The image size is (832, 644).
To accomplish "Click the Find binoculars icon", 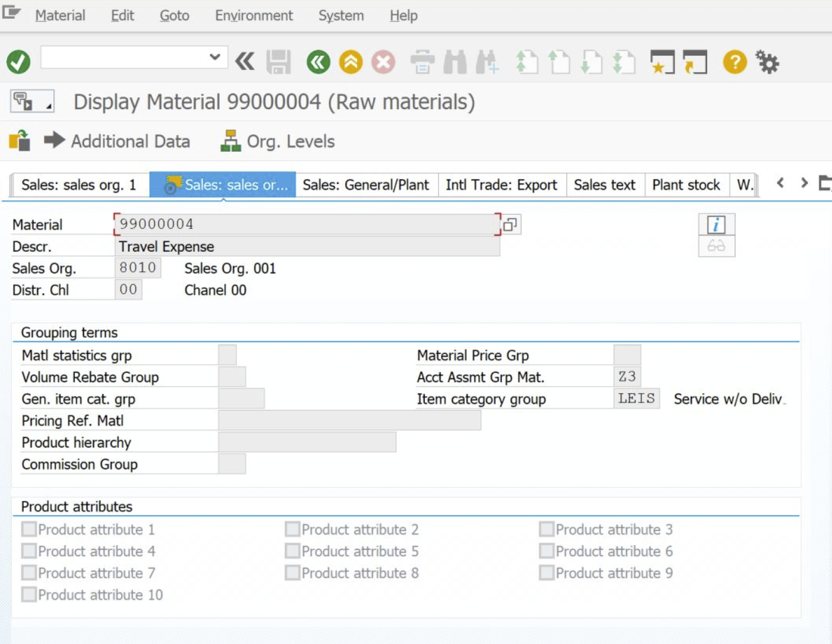I will [455, 62].
